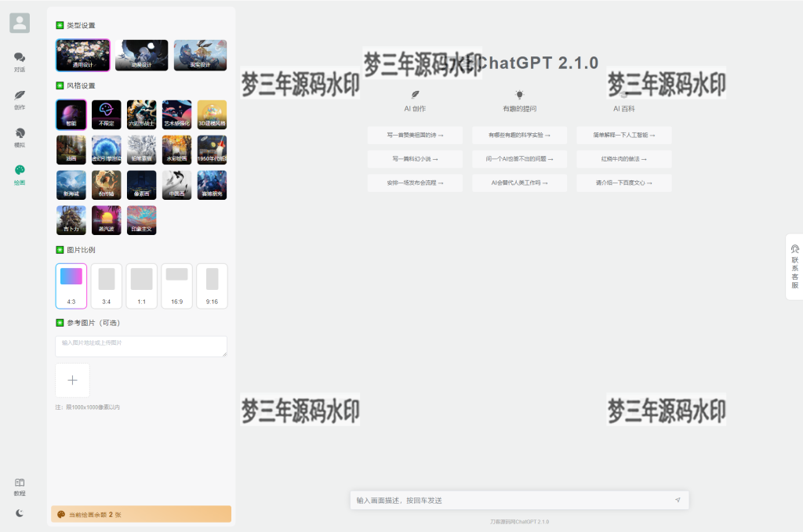Click prompt 简单解释一下人工智能
Viewport: 803px width, 532px height.
coord(623,135)
